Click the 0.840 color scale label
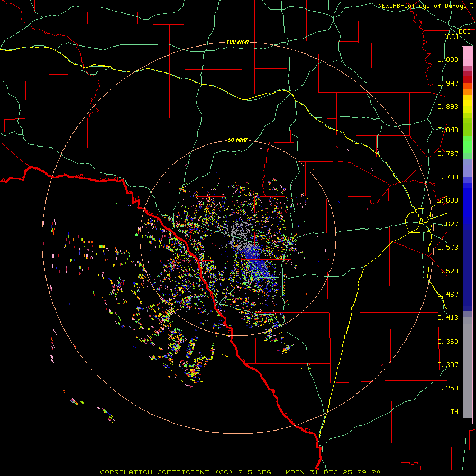Screen dimensions: 476x476 (x=448, y=130)
